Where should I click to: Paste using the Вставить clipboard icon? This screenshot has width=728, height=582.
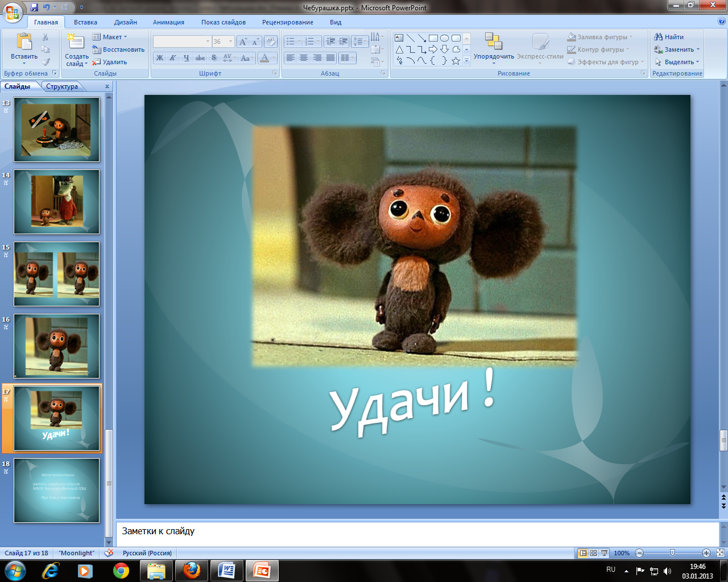pos(24,42)
